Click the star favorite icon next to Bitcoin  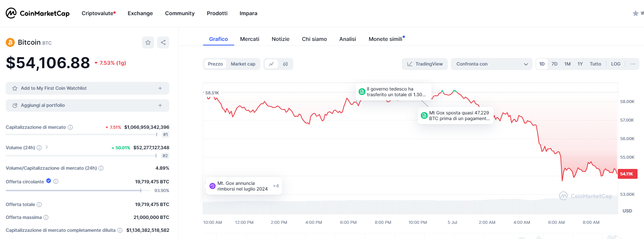(x=148, y=42)
